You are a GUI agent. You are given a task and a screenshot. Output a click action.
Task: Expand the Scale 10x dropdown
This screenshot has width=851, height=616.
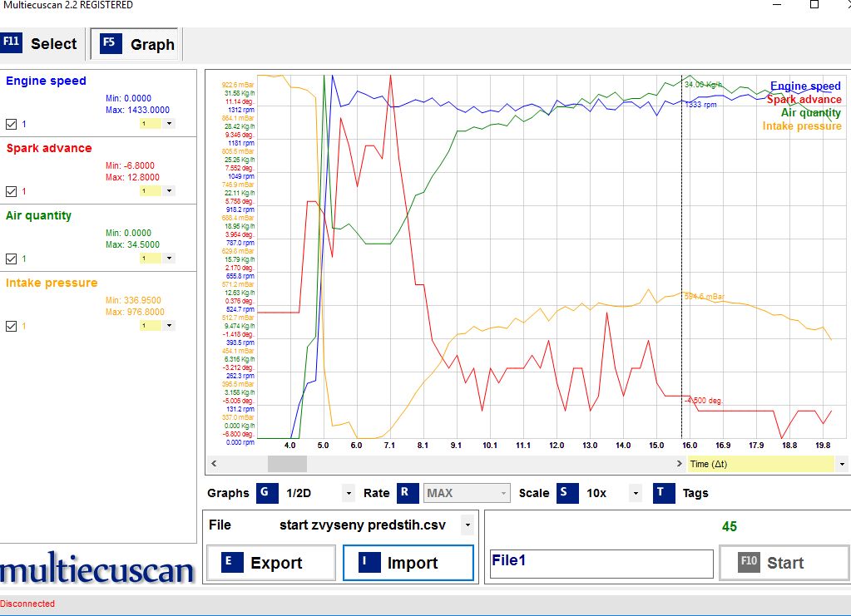coord(636,493)
